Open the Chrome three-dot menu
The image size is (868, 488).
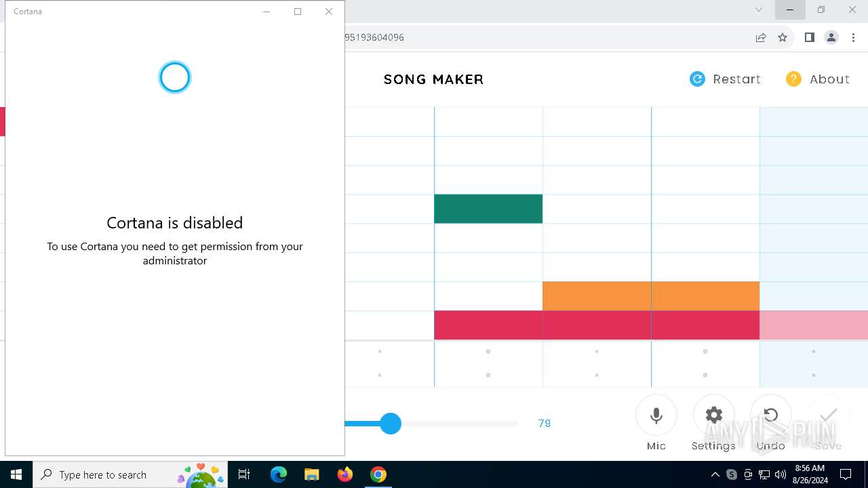(853, 37)
